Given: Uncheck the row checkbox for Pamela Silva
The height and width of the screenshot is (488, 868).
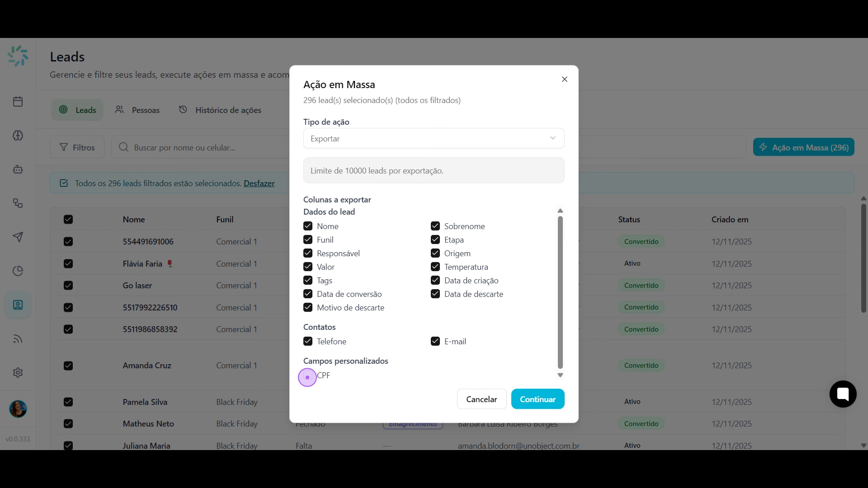Looking at the screenshot, I should coord(68,402).
